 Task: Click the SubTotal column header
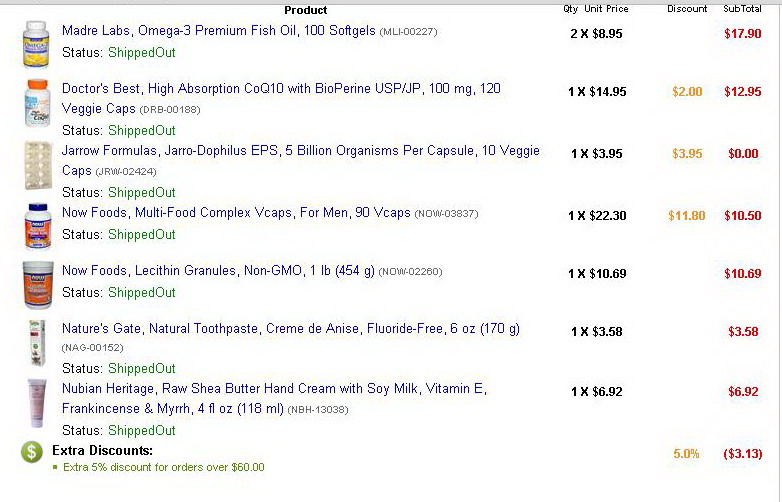point(743,9)
